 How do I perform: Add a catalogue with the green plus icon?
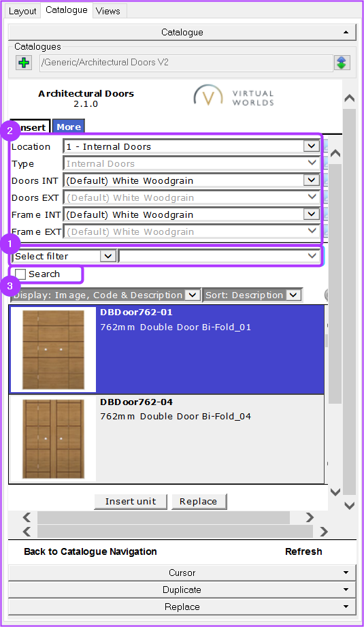coord(24,63)
